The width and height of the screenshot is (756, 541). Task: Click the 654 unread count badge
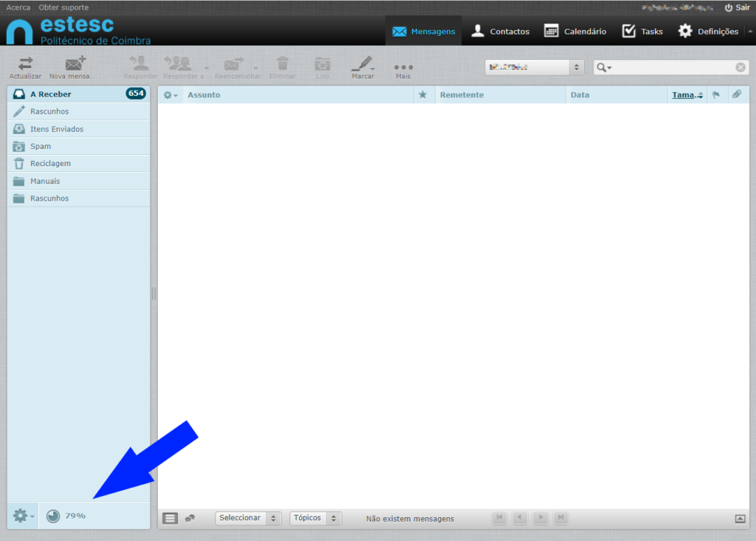pos(136,94)
